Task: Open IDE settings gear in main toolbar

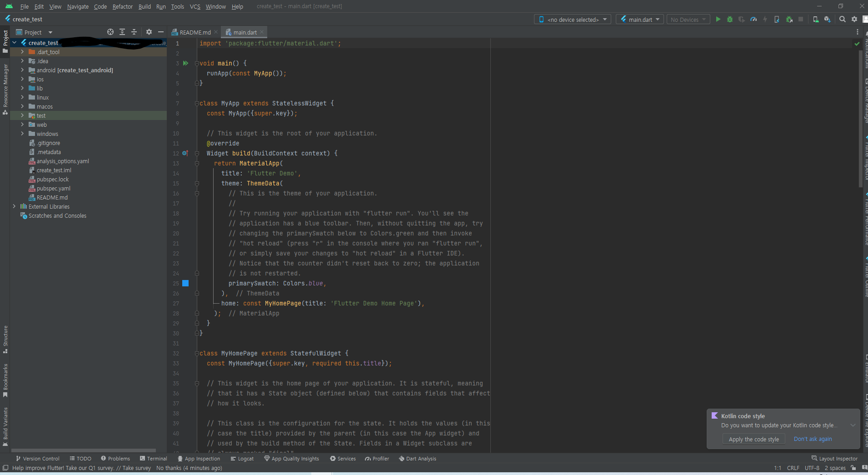Action: tap(854, 19)
